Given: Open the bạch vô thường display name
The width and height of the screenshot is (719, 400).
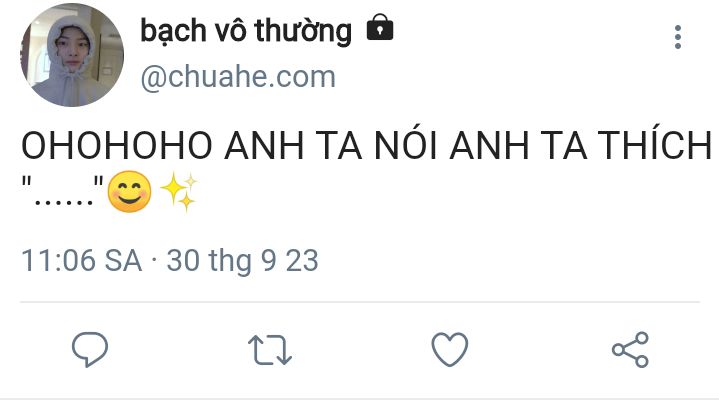Looking at the screenshot, I should coord(246,31).
